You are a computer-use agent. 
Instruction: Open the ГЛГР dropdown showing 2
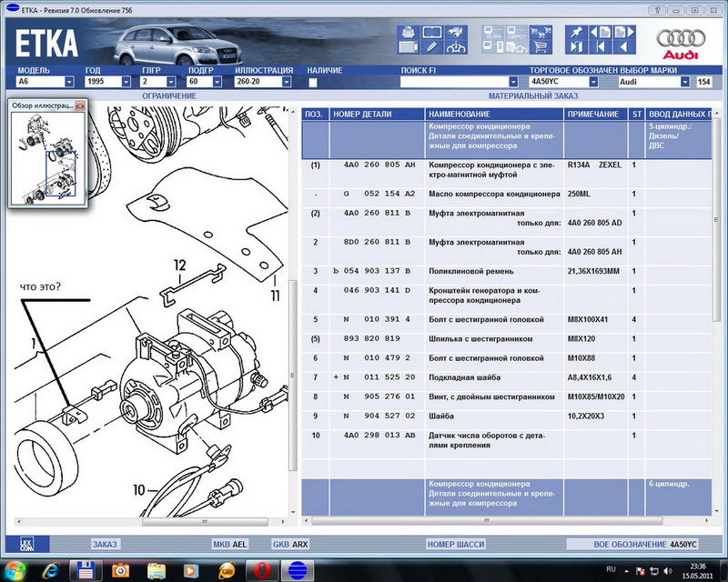(171, 82)
